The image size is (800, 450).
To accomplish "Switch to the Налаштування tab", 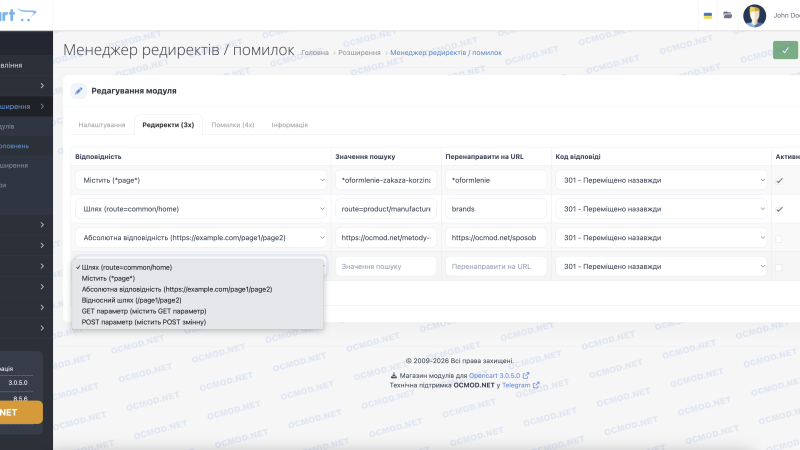I will (102, 125).
